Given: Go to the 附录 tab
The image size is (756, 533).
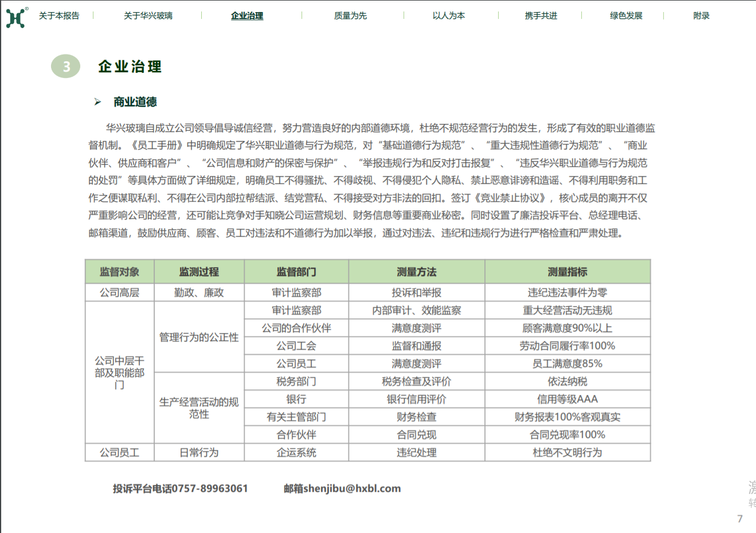Looking at the screenshot, I should coord(702,15).
